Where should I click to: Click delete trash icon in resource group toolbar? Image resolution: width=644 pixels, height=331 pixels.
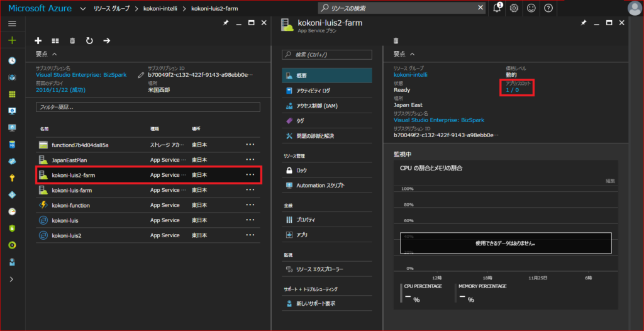pyautogui.click(x=72, y=40)
